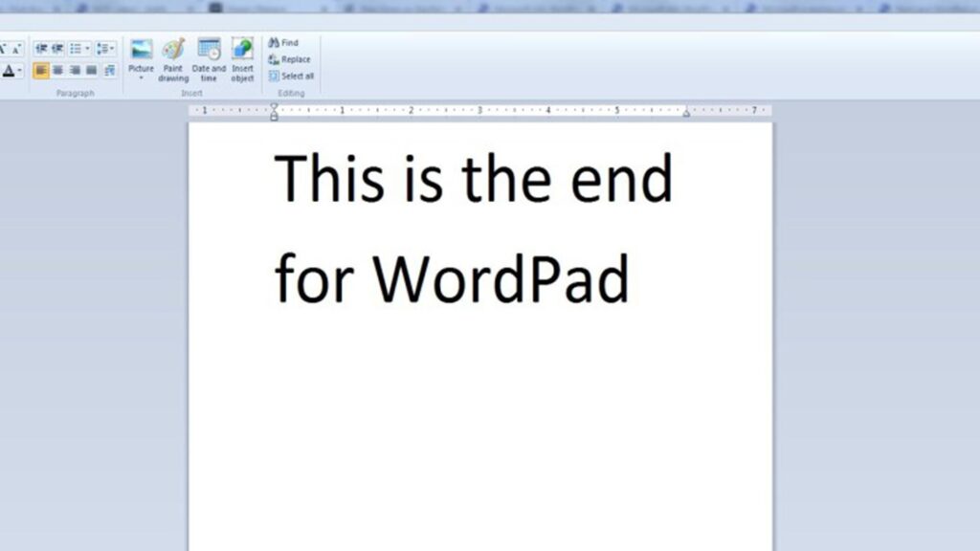The width and height of the screenshot is (980, 551).
Task: Click the horizontal ruler above the document
Action: (x=479, y=113)
